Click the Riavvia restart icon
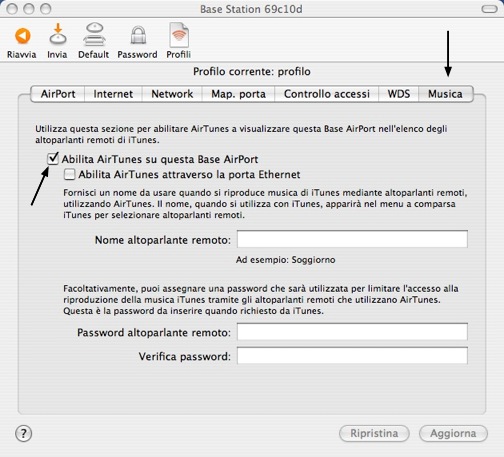 coord(22,36)
